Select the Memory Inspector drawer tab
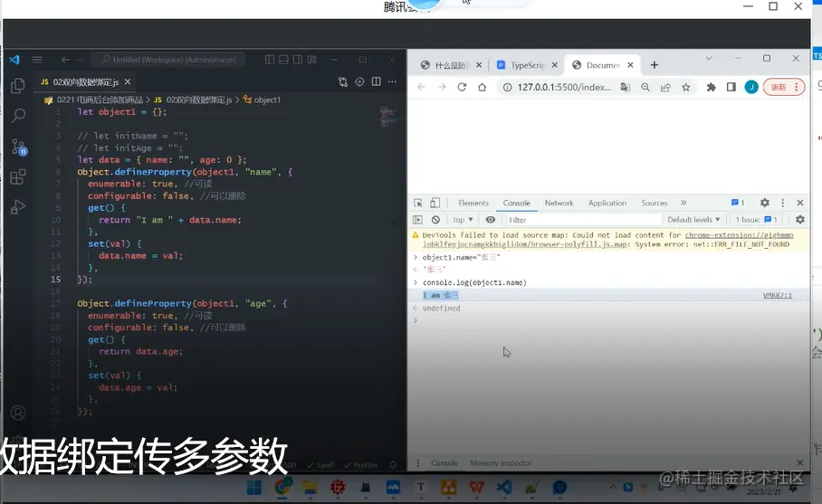This screenshot has height=504, width=822. click(501, 463)
